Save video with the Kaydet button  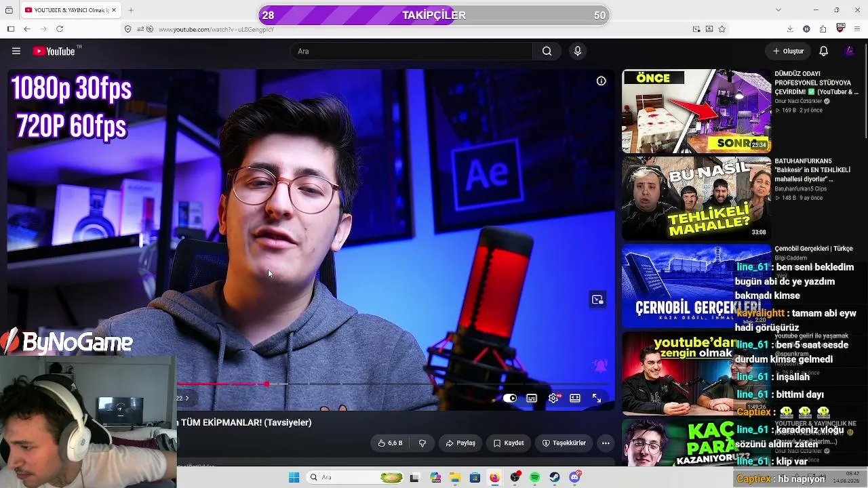point(509,443)
